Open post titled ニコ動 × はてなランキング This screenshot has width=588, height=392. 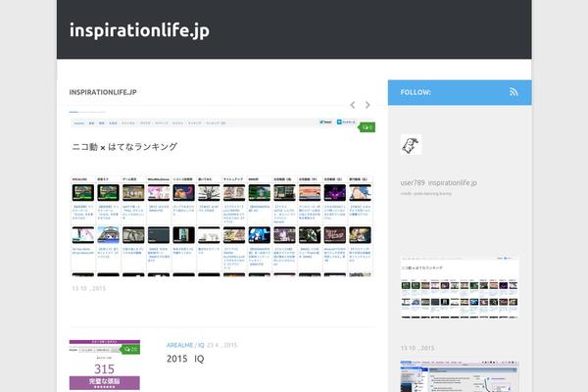[x=124, y=147]
